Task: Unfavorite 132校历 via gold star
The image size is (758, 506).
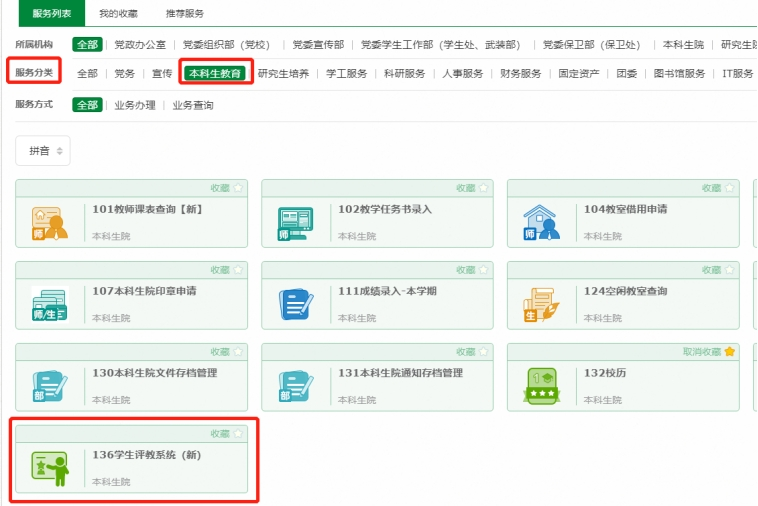Action: point(729,352)
